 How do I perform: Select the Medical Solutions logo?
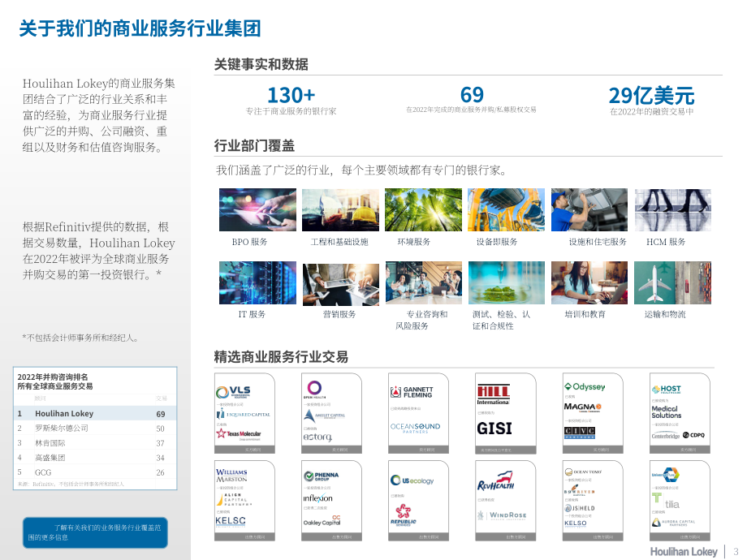[666, 412]
